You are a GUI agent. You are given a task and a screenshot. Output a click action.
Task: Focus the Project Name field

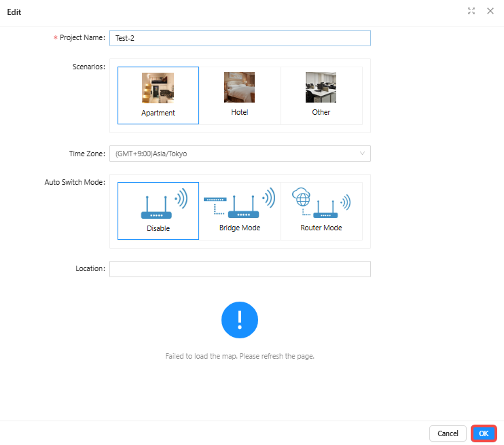click(240, 38)
